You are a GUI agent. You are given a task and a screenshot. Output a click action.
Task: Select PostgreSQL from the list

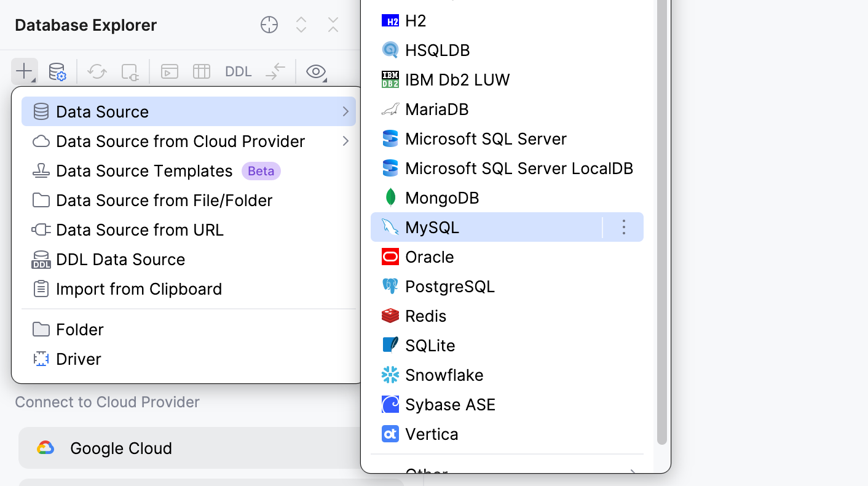[507, 286]
